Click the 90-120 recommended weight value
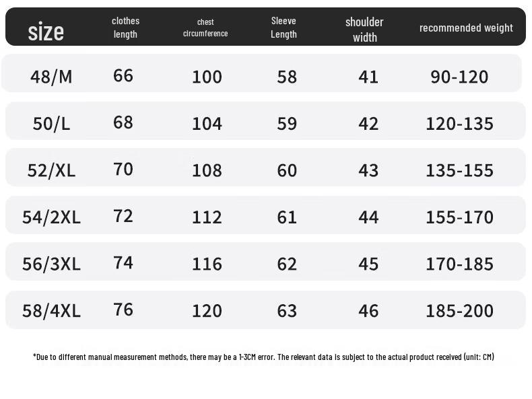Screen dimensions: 532x399 click(x=459, y=77)
